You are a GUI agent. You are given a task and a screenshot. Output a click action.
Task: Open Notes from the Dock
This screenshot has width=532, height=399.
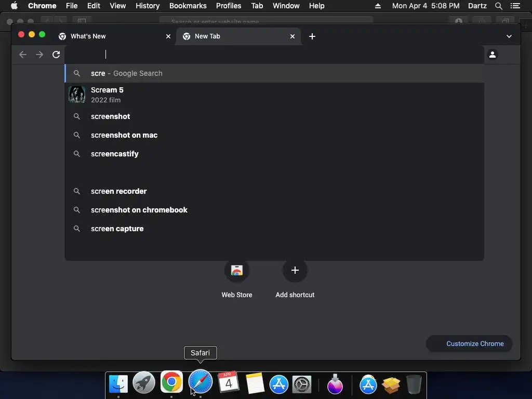click(x=255, y=383)
